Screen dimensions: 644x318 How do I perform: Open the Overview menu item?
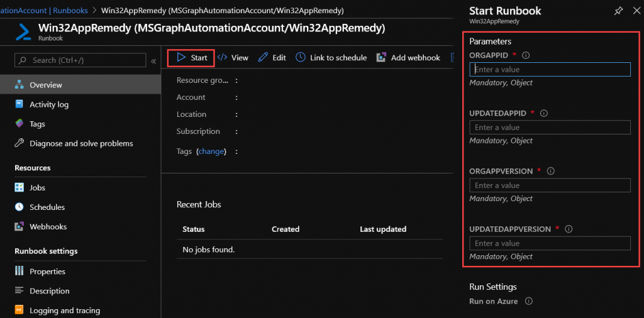pyautogui.click(x=80, y=85)
